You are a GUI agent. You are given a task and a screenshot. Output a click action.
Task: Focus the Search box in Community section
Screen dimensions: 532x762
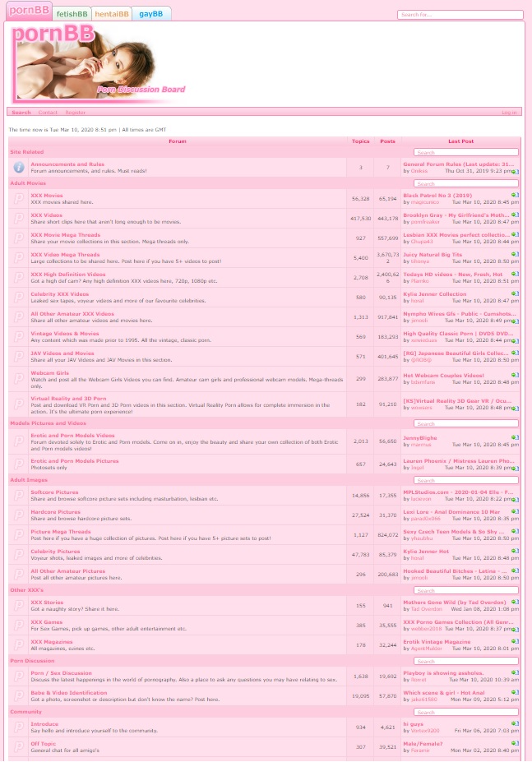pos(465,713)
